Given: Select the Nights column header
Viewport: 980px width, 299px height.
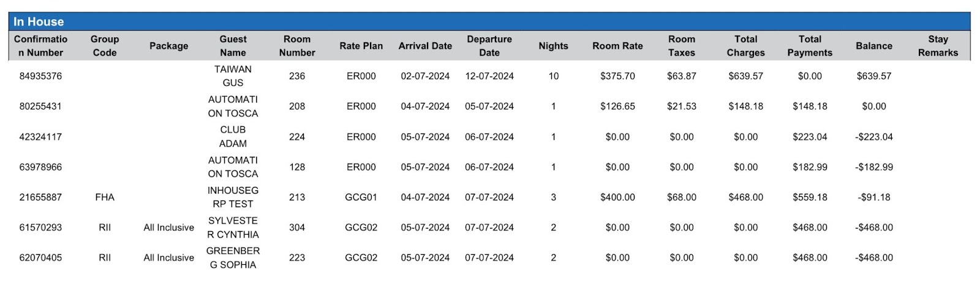Looking at the screenshot, I should click(x=553, y=46).
